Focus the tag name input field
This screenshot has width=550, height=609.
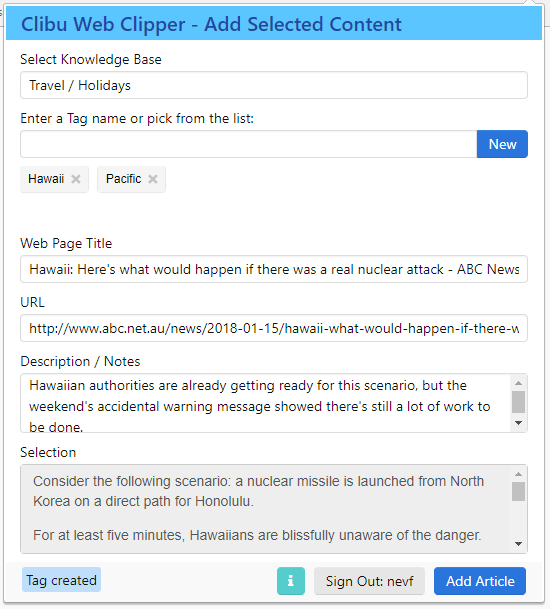tap(249, 144)
